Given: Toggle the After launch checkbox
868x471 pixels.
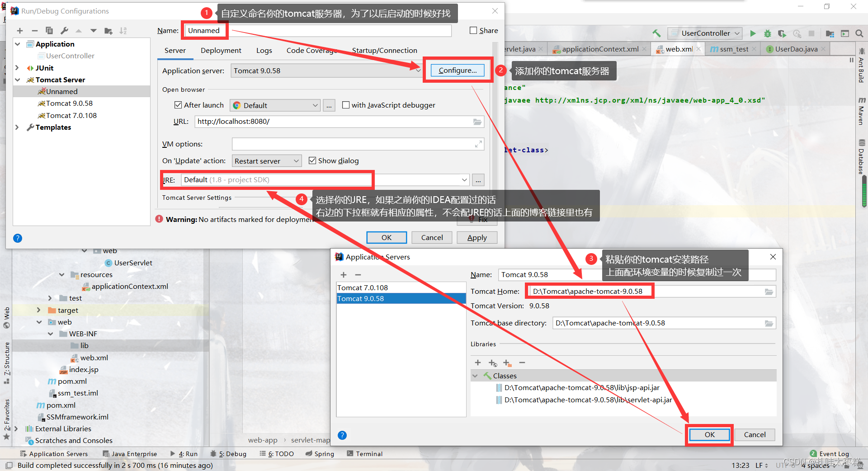Looking at the screenshot, I should point(178,105).
